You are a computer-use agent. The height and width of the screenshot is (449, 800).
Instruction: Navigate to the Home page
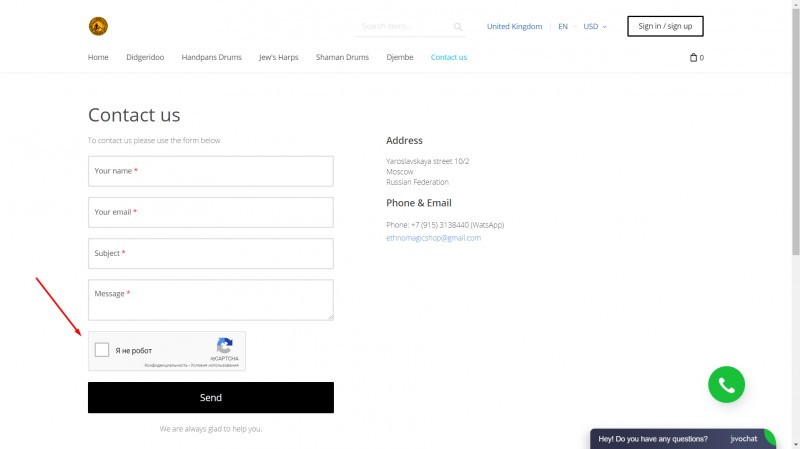pyautogui.click(x=98, y=58)
